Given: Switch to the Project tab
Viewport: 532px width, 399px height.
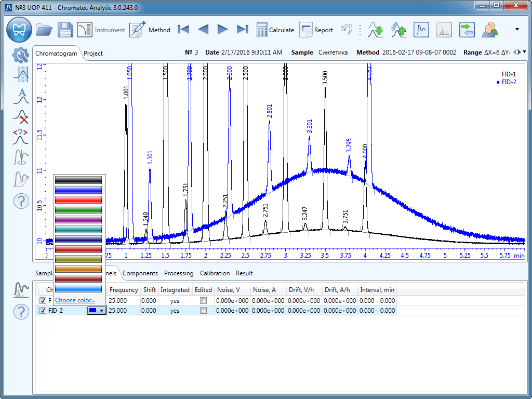Looking at the screenshot, I should click(94, 54).
